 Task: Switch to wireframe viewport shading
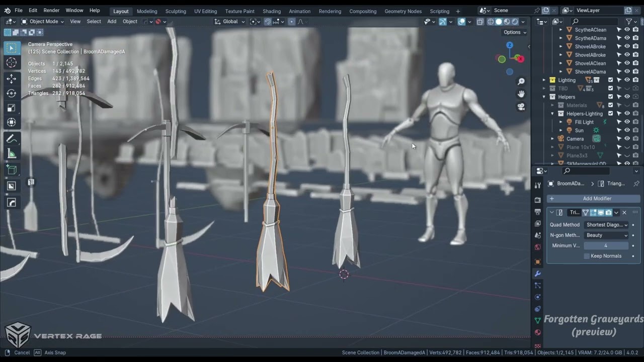pos(491,22)
